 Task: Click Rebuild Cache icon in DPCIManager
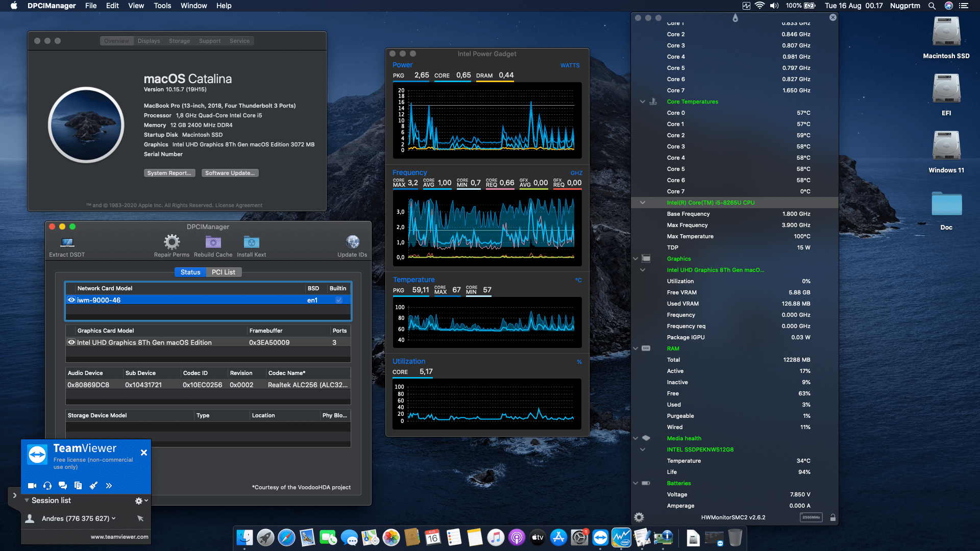[x=213, y=242]
